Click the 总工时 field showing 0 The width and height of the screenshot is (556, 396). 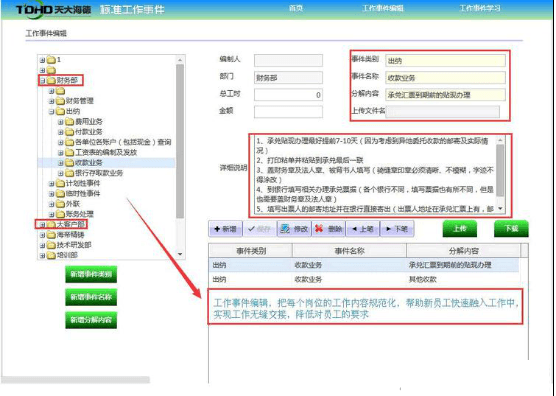(x=288, y=95)
